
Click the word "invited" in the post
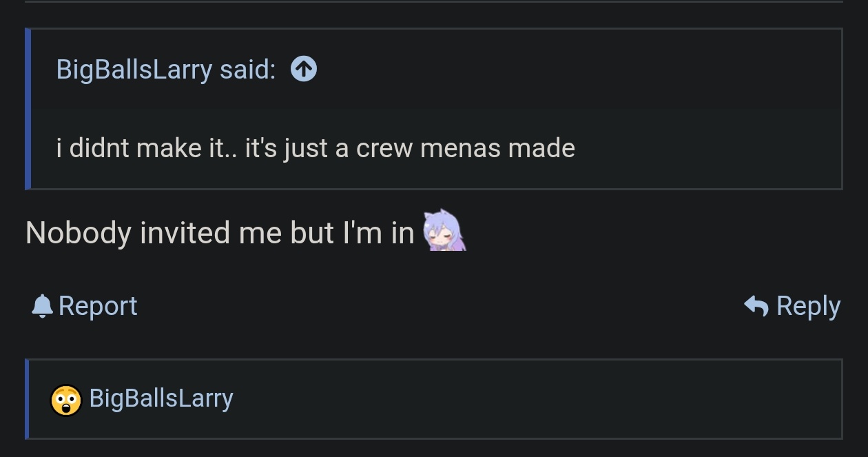(x=184, y=233)
